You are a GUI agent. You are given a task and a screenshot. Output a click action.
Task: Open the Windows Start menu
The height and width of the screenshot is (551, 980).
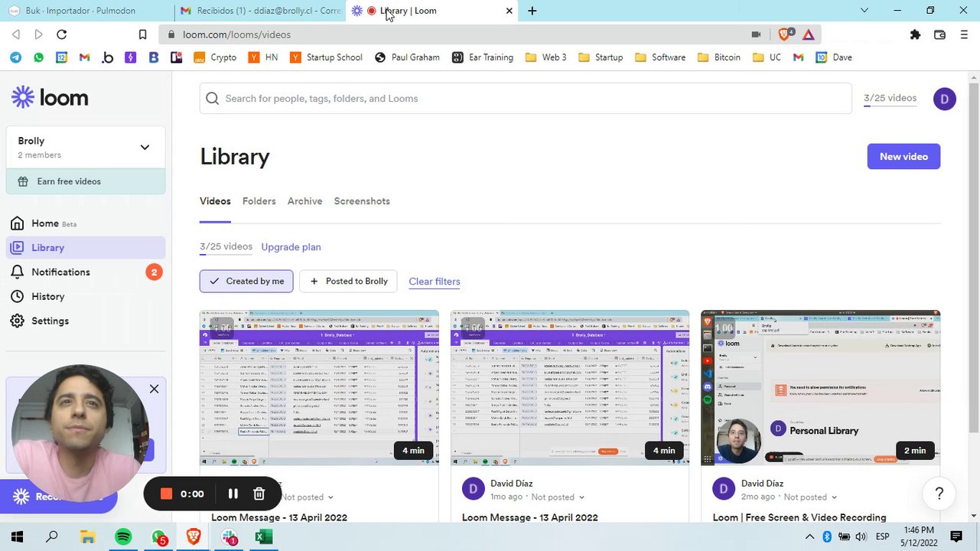pos(17,537)
